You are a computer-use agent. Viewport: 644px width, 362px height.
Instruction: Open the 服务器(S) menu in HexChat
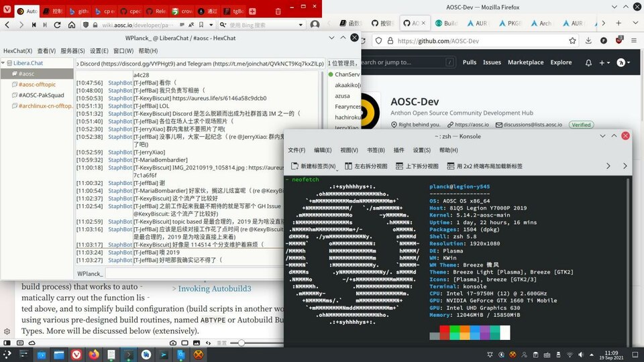coord(72,51)
